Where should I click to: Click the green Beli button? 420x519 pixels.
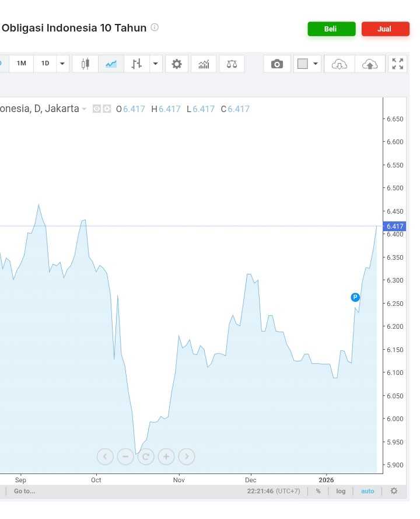[x=331, y=29]
